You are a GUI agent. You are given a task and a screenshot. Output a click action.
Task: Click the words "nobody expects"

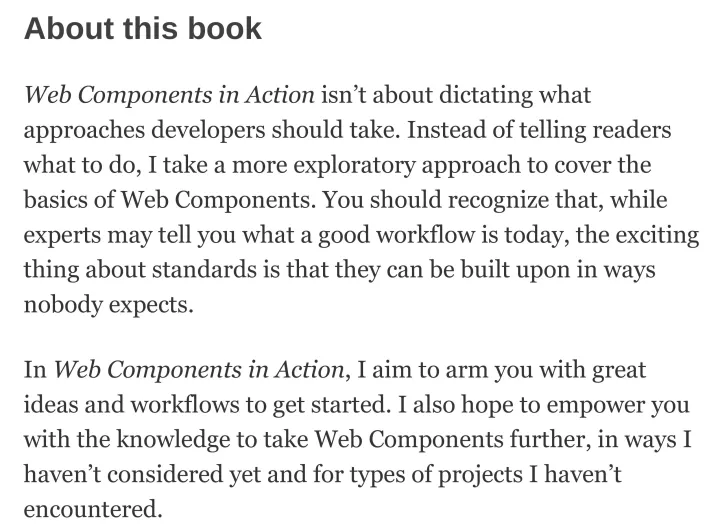(107, 305)
